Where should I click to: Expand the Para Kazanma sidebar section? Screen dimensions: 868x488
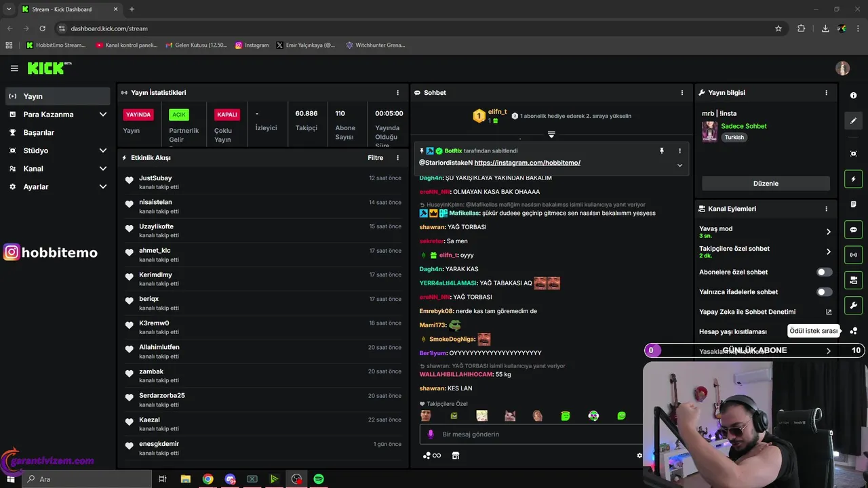[x=103, y=115]
